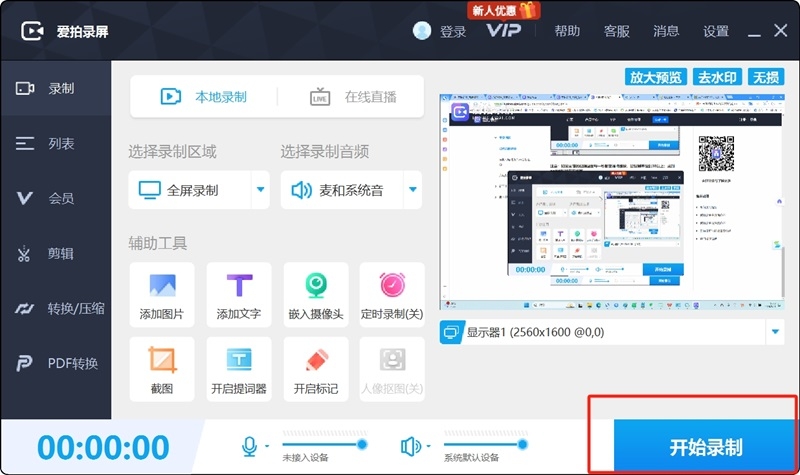The height and width of the screenshot is (475, 800).
Task: Click the screen preview thumbnail
Action: [612, 202]
